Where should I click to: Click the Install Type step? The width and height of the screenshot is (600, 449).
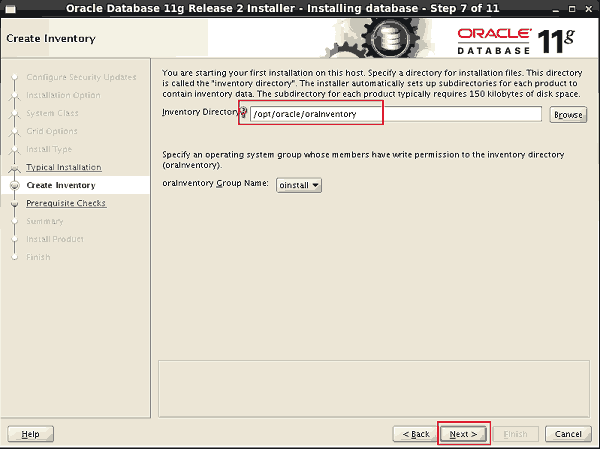[x=49, y=149]
